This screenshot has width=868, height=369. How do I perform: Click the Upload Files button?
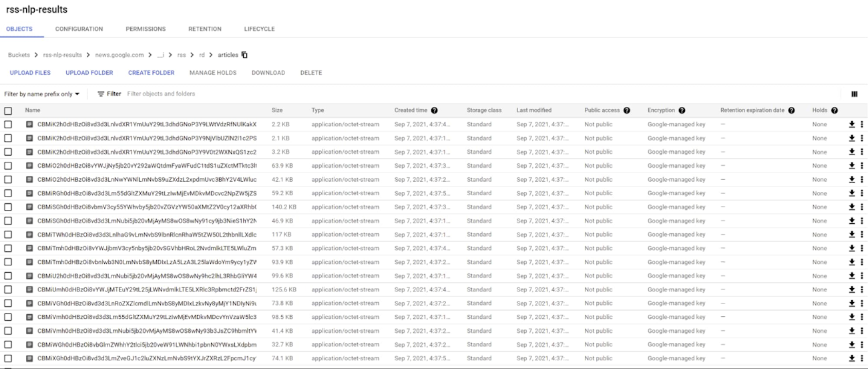[x=30, y=73]
